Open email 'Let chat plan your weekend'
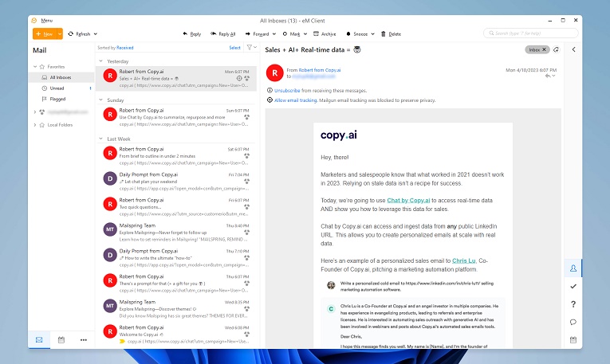Image resolution: width=610 pixels, height=364 pixels. point(176,182)
